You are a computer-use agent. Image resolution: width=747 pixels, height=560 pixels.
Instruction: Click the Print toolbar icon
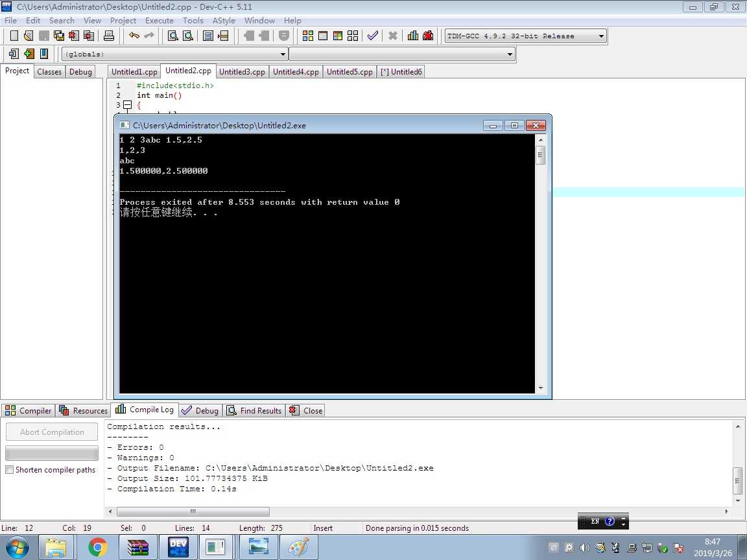pyautogui.click(x=109, y=36)
